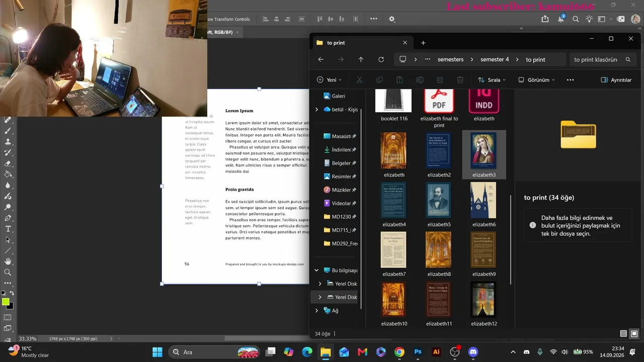Select the Eraser tool
644x362 pixels.
click(8, 163)
